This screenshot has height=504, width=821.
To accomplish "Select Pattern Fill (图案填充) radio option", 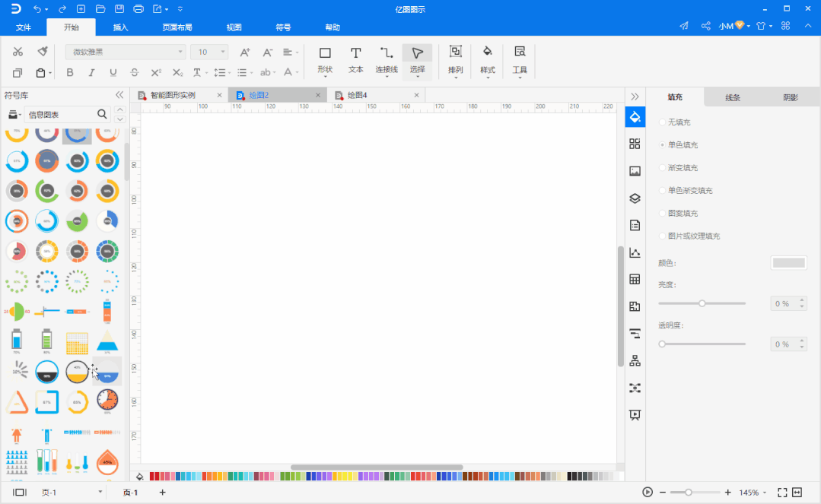I will [x=662, y=213].
